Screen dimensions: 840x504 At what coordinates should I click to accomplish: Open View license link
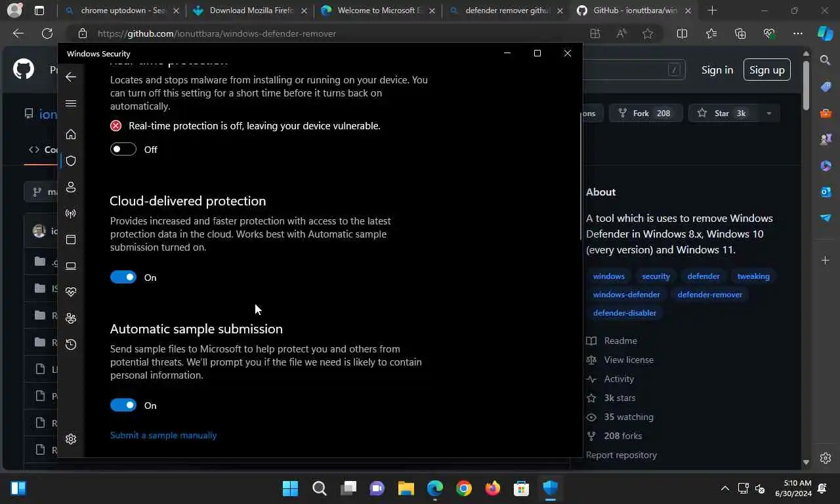pos(620,360)
